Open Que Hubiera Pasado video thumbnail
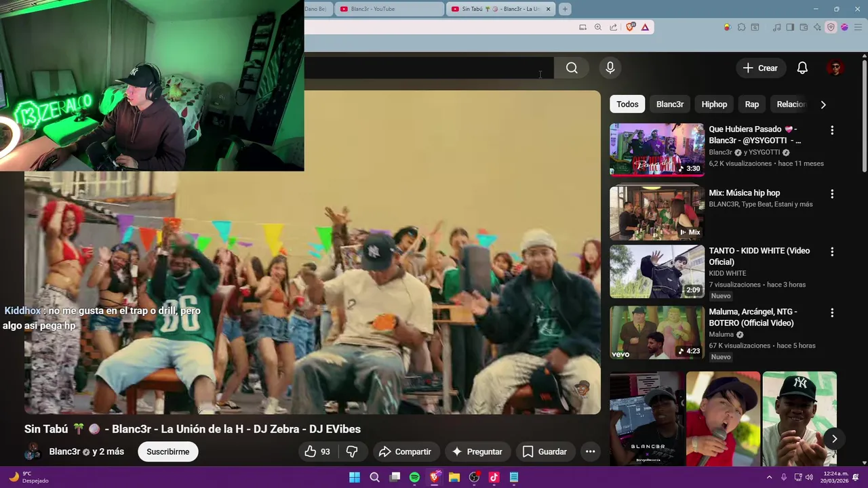Image resolution: width=868 pixels, height=488 pixels. tap(657, 150)
